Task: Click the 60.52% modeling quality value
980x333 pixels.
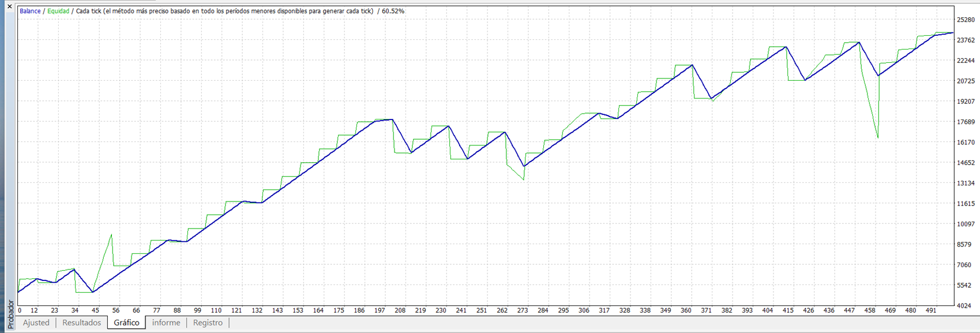Action: [x=393, y=11]
